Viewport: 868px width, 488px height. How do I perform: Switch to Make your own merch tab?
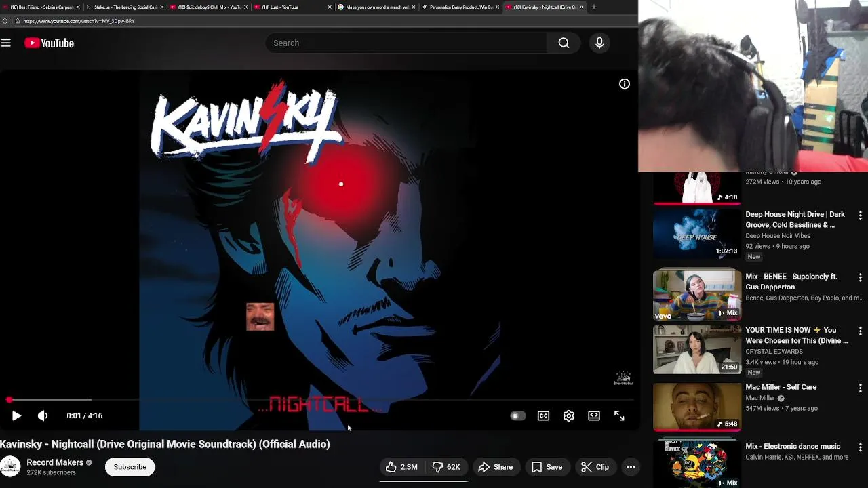point(375,7)
